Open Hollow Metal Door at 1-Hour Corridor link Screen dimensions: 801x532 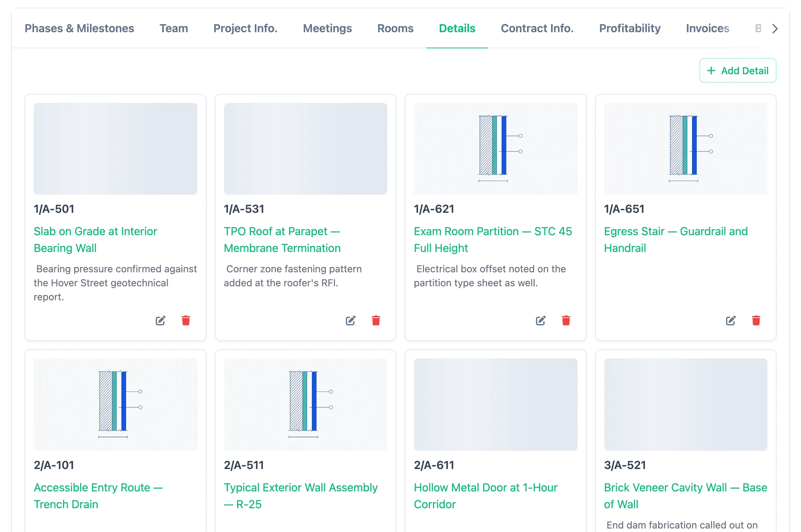pyautogui.click(x=486, y=496)
